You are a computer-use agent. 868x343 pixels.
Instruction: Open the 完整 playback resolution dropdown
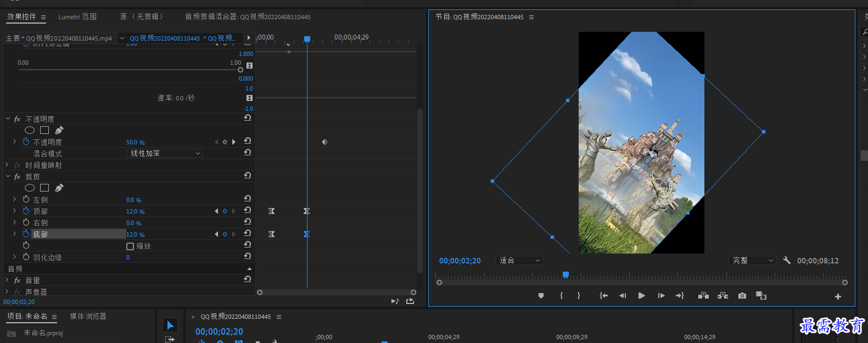(752, 261)
